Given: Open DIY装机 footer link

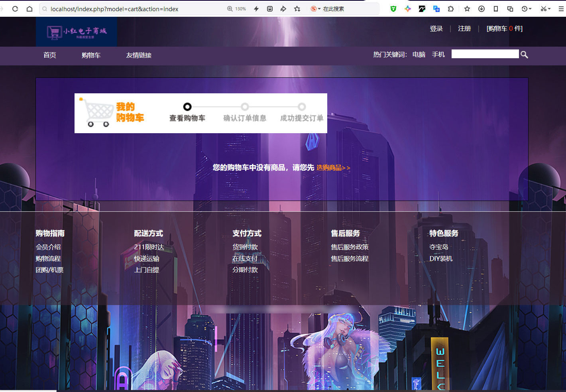Looking at the screenshot, I should [x=441, y=259].
